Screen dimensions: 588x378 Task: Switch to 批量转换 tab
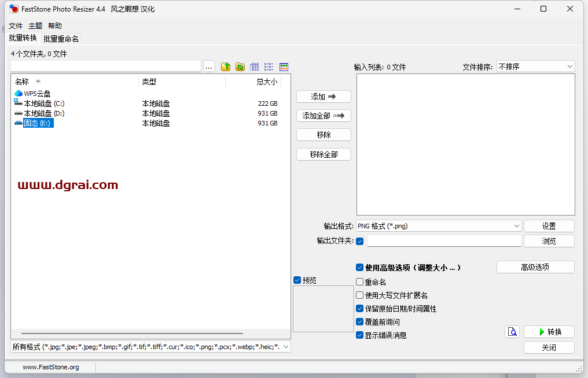(x=23, y=38)
